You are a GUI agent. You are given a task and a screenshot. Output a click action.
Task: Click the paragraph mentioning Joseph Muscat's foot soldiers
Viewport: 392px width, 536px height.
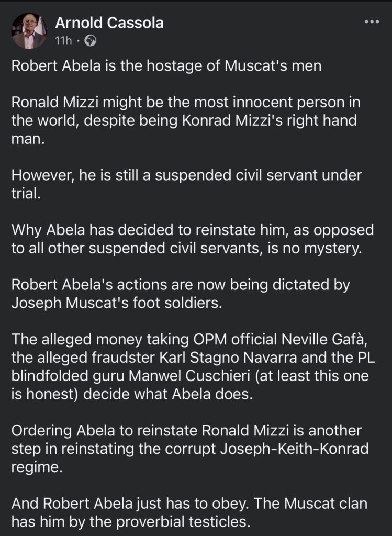point(181,293)
